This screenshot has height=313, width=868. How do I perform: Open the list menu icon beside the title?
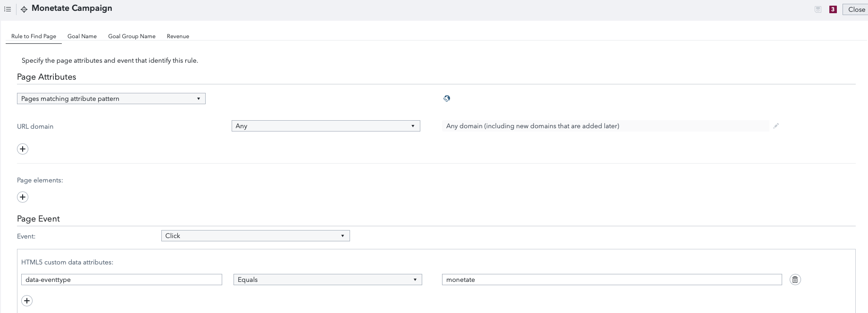point(8,9)
